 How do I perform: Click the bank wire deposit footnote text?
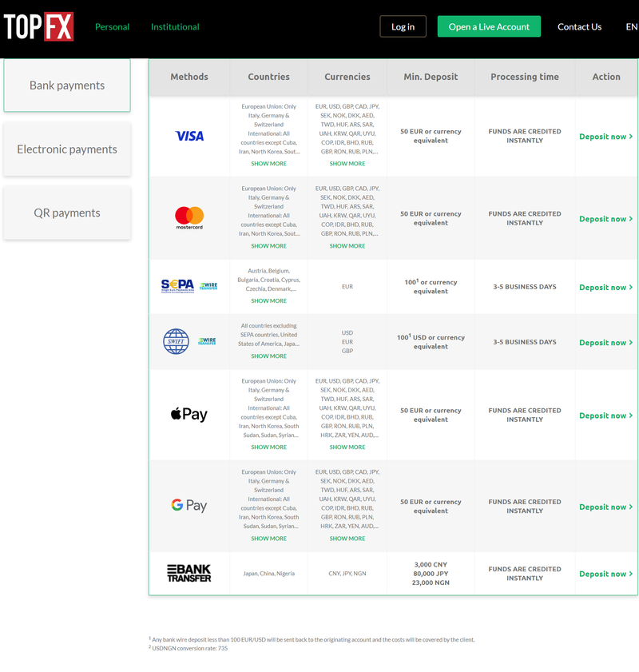point(312,639)
